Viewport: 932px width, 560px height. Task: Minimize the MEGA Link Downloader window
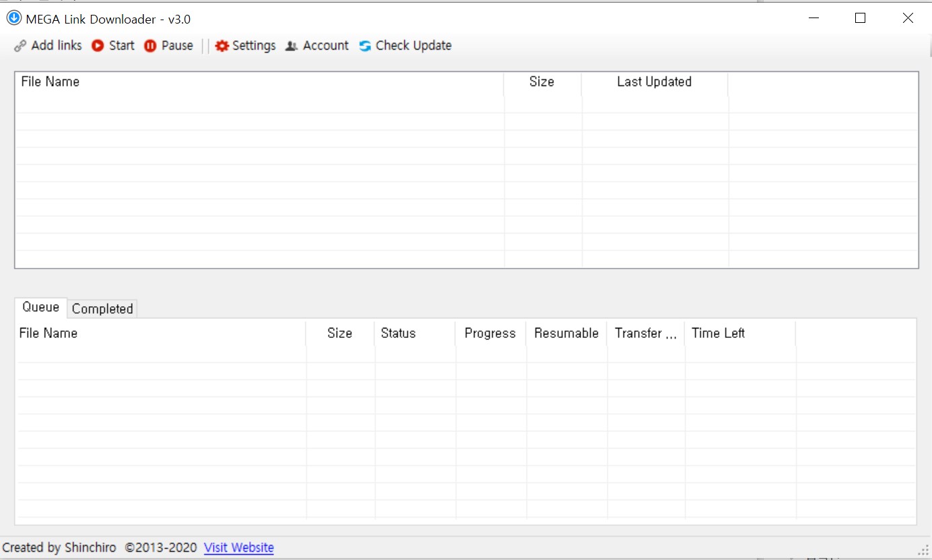click(815, 18)
